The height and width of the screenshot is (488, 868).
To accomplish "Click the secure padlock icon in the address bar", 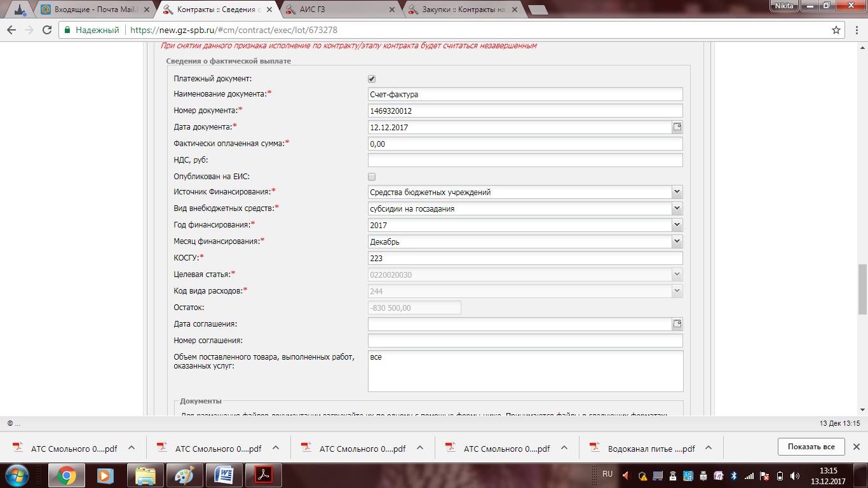I will click(x=67, y=30).
